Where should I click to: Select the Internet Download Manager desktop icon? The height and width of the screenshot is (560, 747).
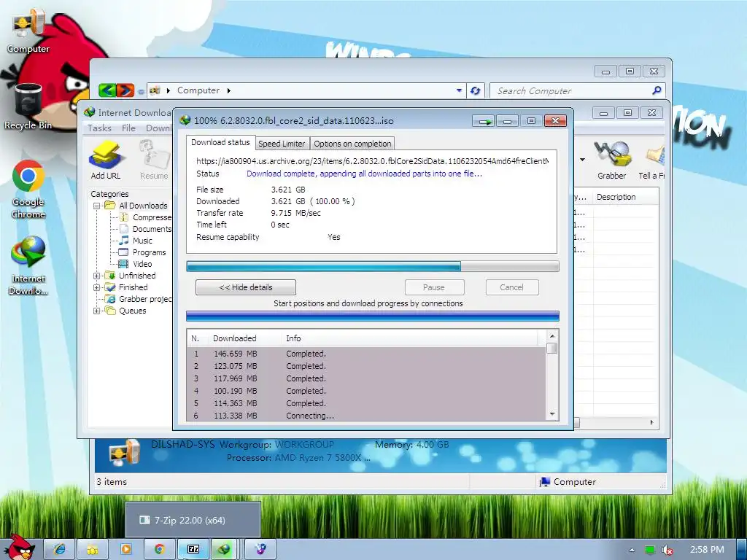28,265
